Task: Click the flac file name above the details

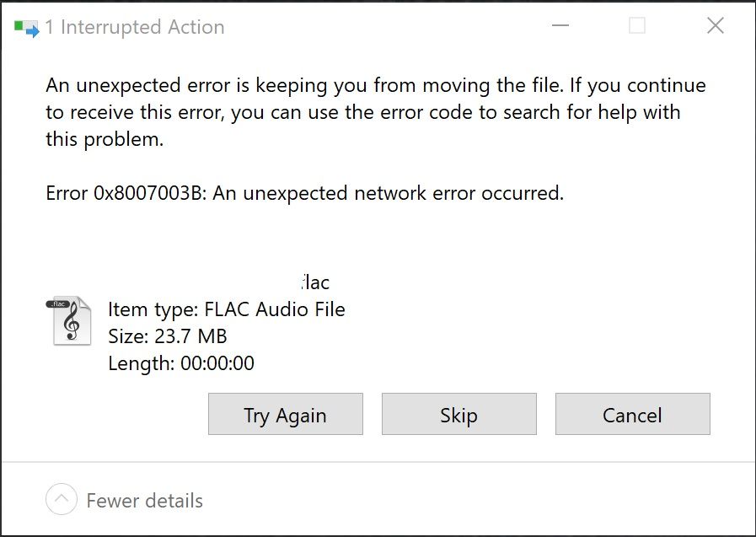Action: point(315,282)
